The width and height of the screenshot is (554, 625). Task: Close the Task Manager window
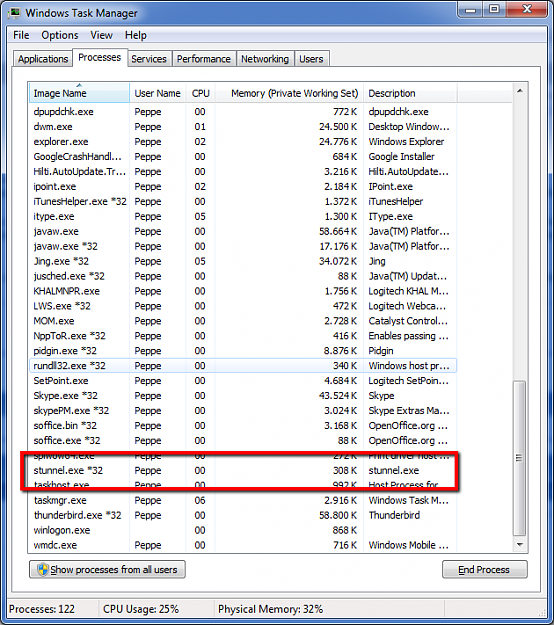click(x=527, y=10)
